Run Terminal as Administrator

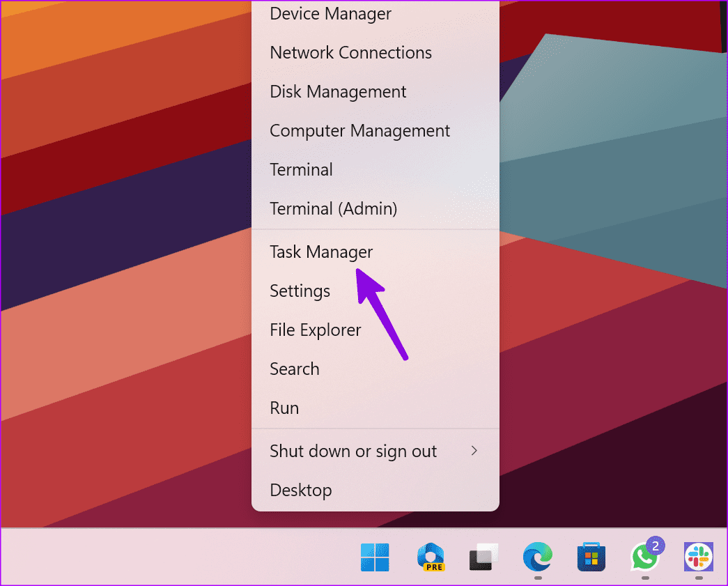click(x=334, y=208)
